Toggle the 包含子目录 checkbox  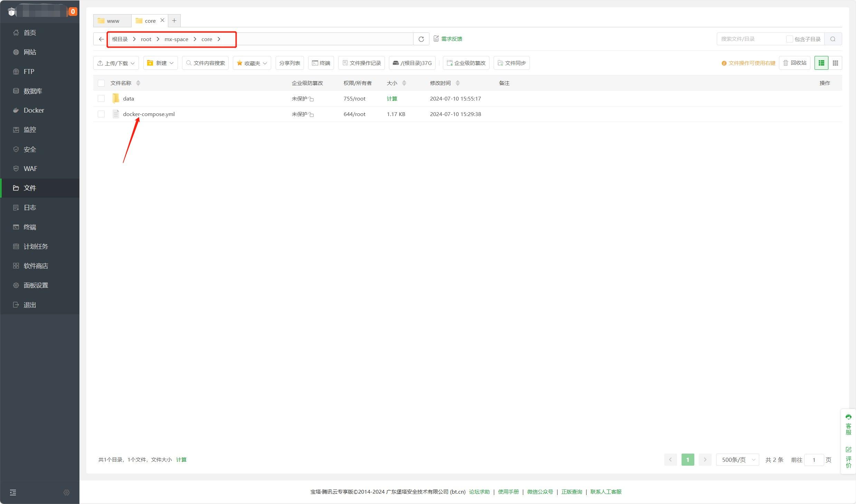click(x=789, y=39)
